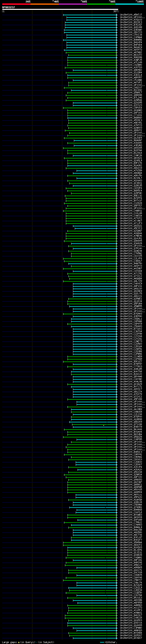Select UniRef100_Q8EM60 label
146x644 pixels.
(x=131, y=70)
